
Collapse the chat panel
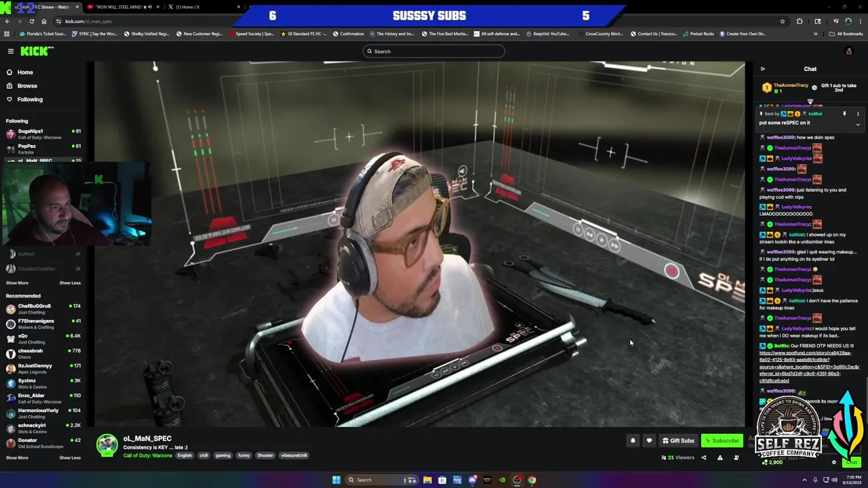tap(762, 68)
